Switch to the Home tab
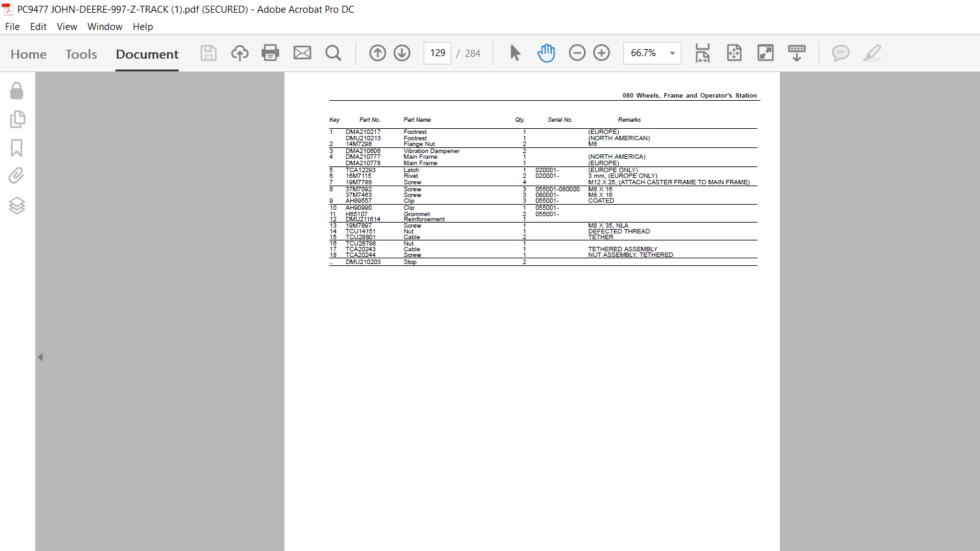This screenshot has height=551, width=980. pos(29,54)
